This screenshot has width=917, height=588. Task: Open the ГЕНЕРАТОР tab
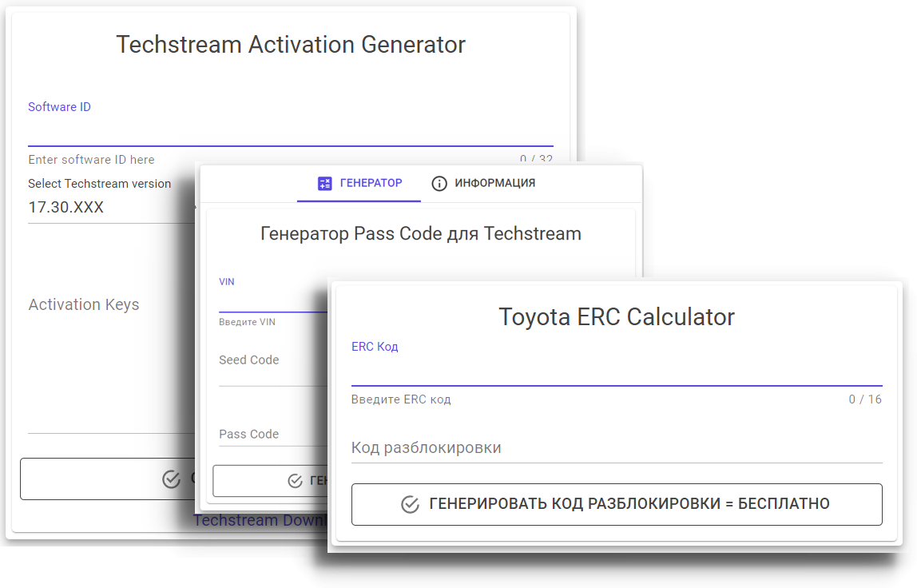pyautogui.click(x=359, y=184)
